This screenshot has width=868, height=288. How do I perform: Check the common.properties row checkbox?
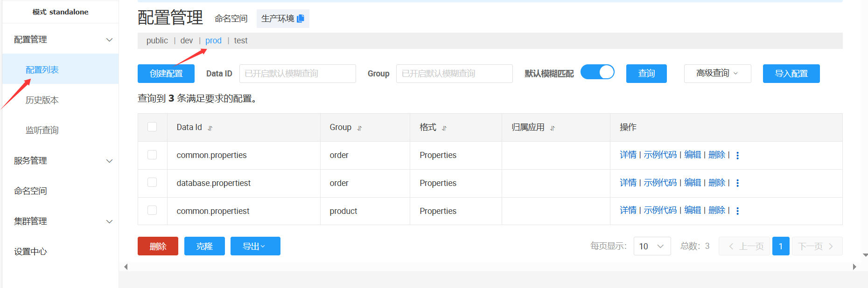(x=152, y=155)
